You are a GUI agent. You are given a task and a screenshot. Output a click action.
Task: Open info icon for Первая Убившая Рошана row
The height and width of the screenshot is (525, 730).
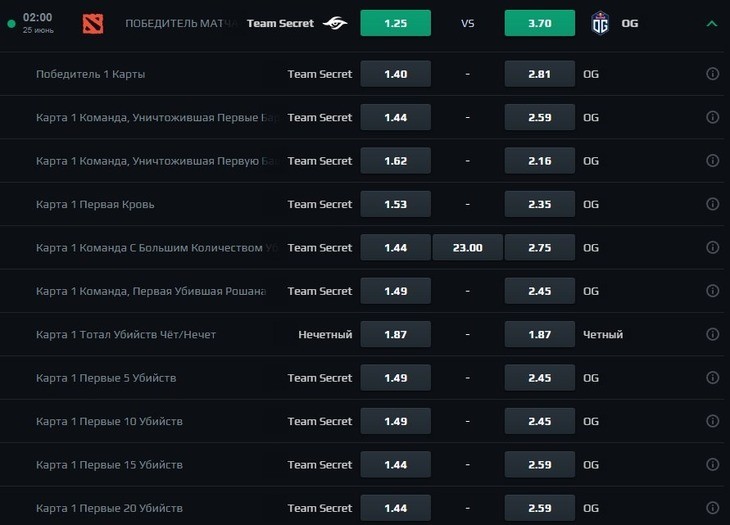pos(712,291)
